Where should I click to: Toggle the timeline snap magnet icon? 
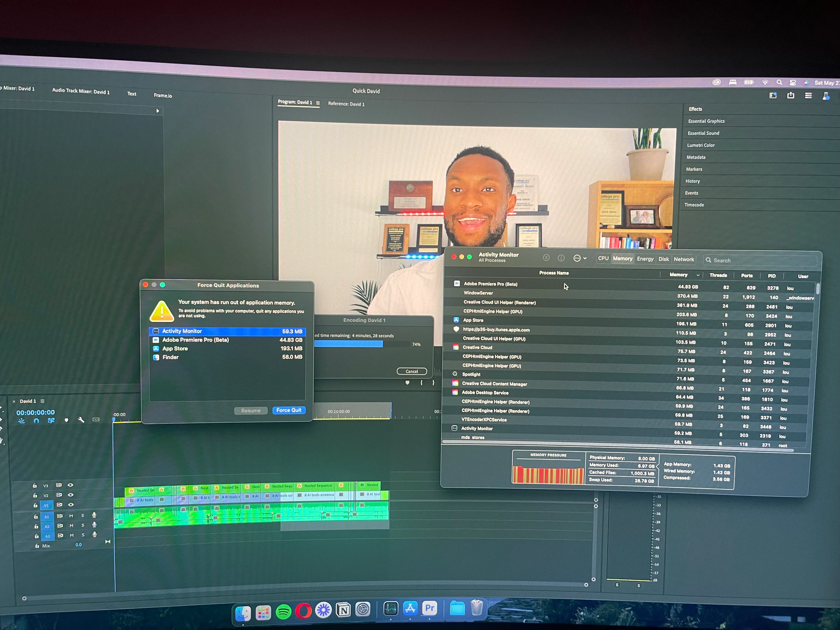tap(36, 420)
